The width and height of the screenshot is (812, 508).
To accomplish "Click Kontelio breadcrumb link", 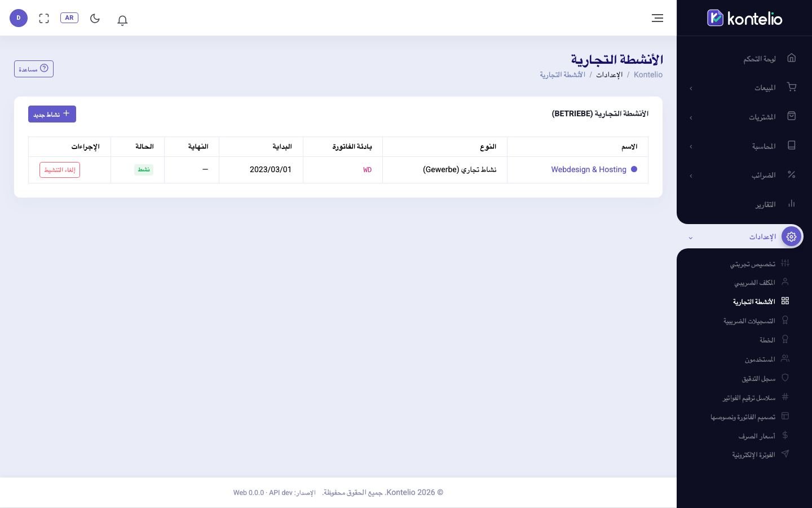I will [648, 75].
